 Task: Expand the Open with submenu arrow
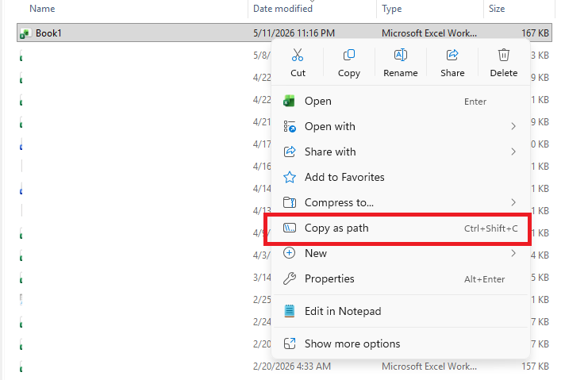513,126
